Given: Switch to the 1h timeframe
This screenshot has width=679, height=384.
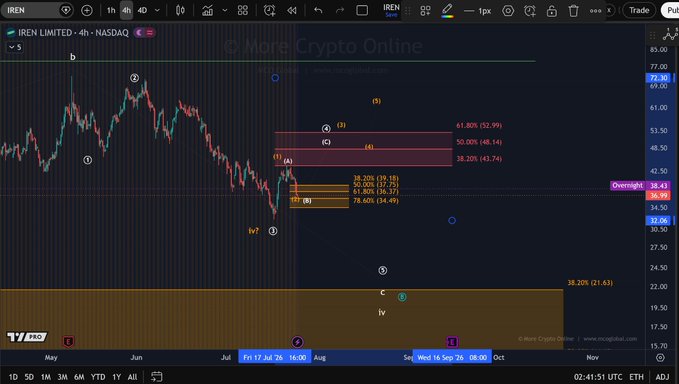Looking at the screenshot, I should click(x=111, y=10).
